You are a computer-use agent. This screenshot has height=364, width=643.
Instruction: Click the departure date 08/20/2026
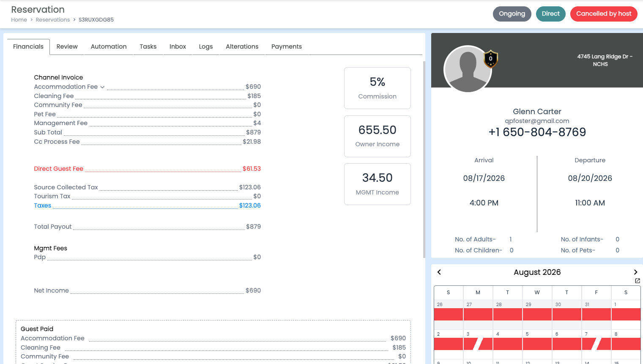[590, 178]
